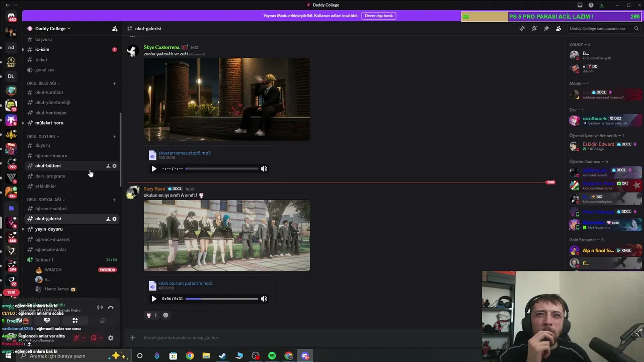Open okul-galerisi channel settings gear
This screenshot has height=362, width=644.
114,219
